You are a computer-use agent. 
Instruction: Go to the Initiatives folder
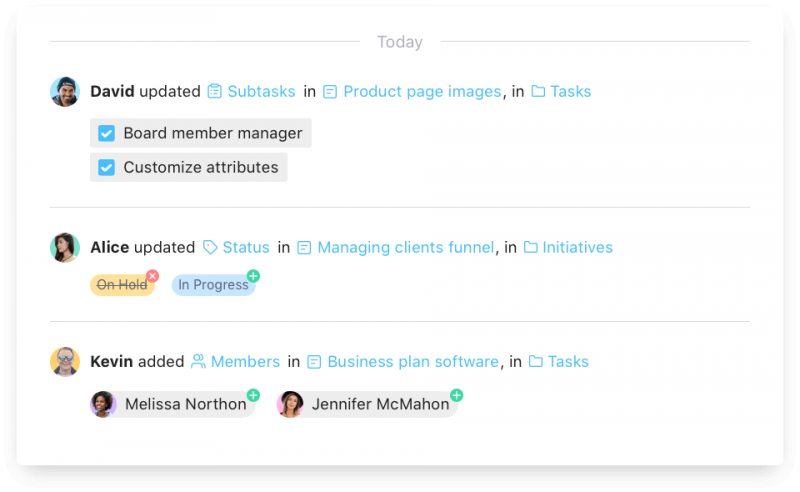click(x=577, y=247)
